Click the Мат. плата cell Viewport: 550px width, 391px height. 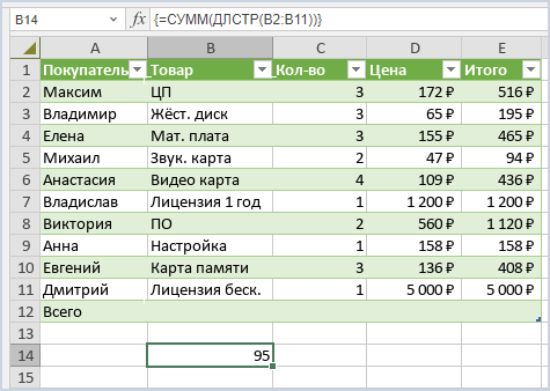click(210, 136)
